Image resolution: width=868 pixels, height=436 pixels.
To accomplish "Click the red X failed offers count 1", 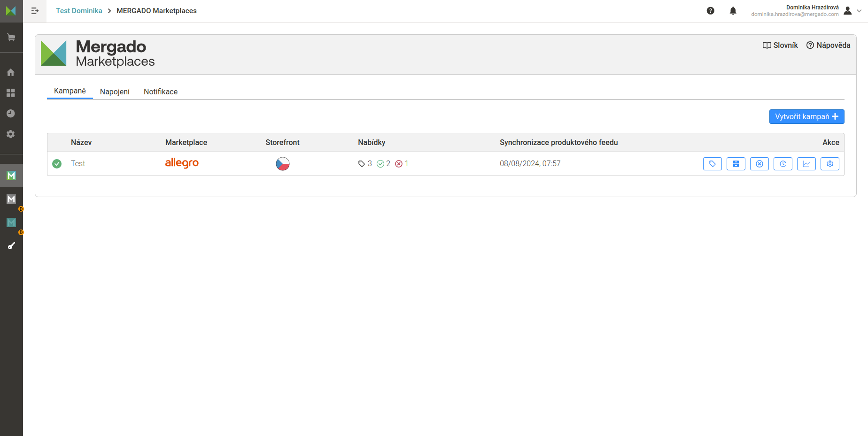I will [402, 164].
